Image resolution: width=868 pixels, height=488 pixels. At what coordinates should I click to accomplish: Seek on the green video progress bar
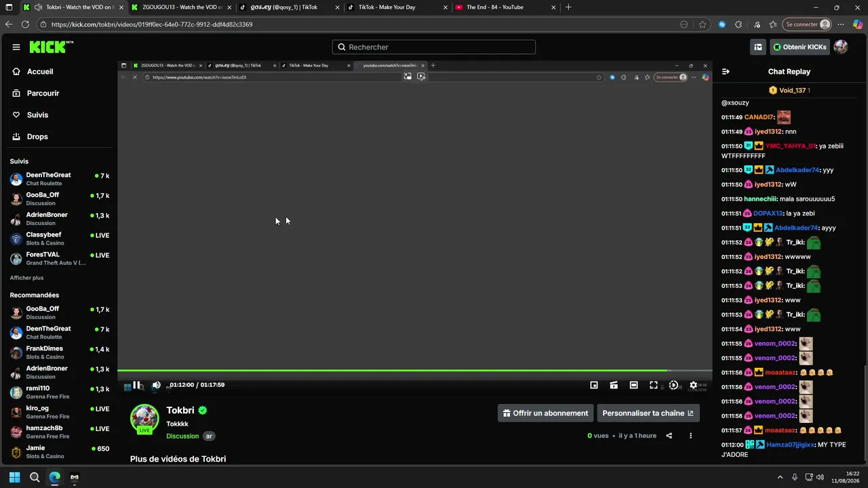[x=414, y=371]
